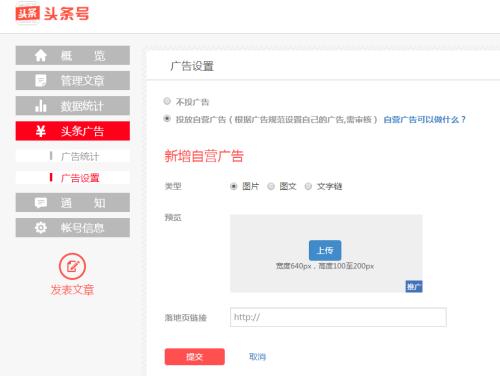Focus the 落地页链接 http:// input field

[338, 317]
